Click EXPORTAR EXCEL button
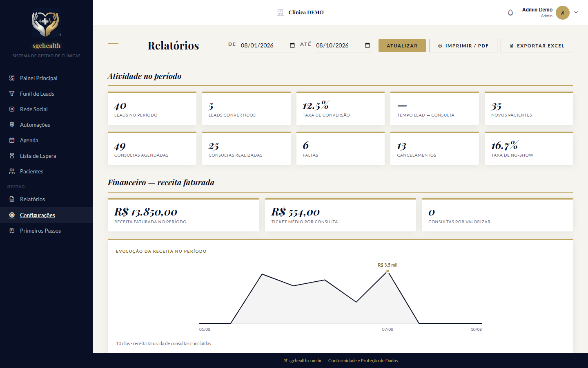588x368 pixels. (x=537, y=46)
